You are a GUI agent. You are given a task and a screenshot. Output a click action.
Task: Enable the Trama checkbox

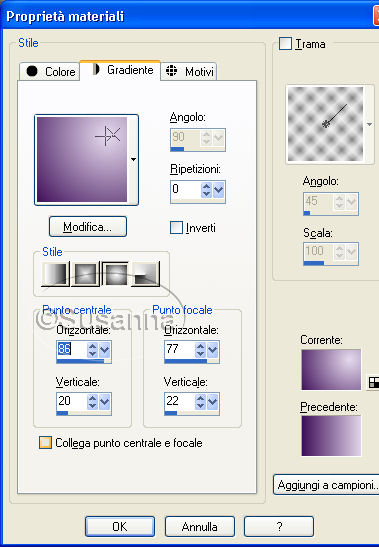click(x=285, y=44)
